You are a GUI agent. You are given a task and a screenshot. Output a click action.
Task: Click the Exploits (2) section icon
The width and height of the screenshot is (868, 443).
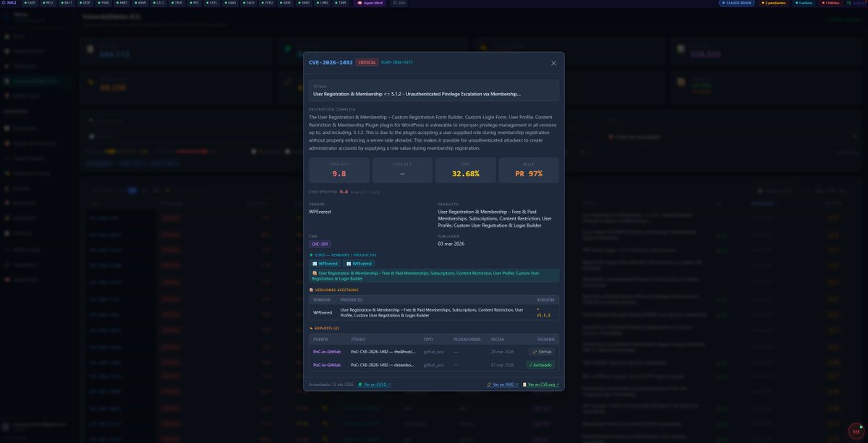point(311,328)
